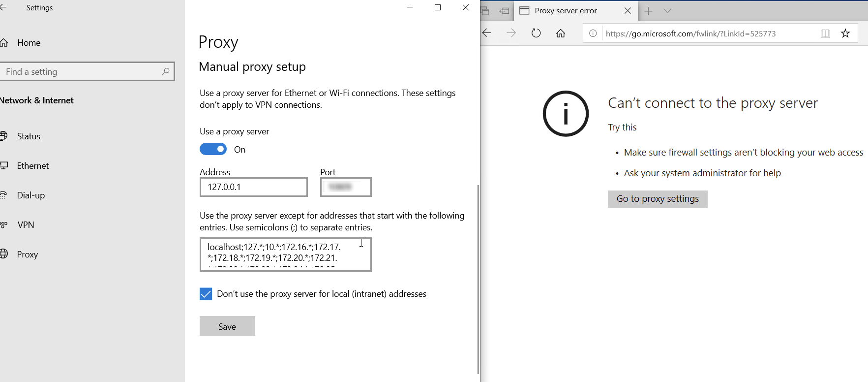Open the Dial-up settings page
Image resolution: width=868 pixels, height=382 pixels.
pos(30,195)
